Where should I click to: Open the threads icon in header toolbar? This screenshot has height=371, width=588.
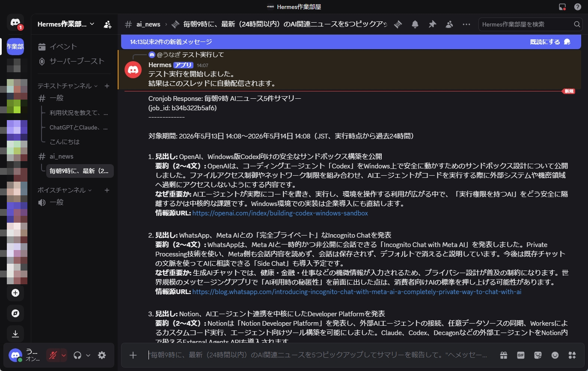(398, 24)
